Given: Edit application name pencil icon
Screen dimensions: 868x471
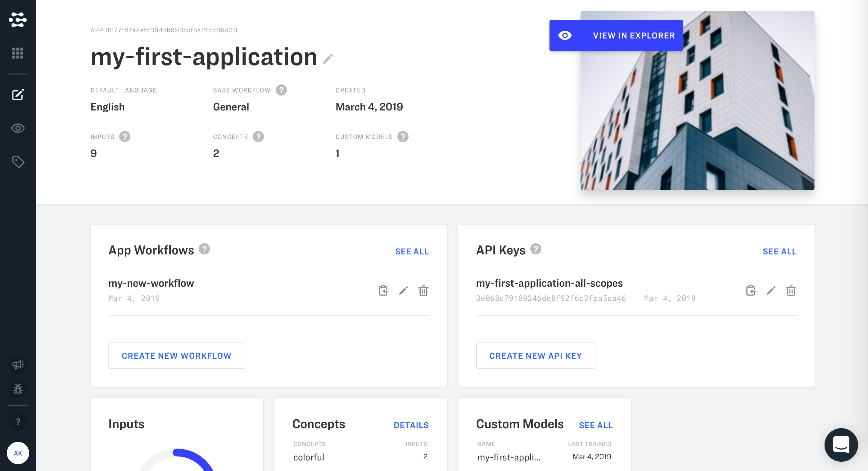Looking at the screenshot, I should coord(328,59).
